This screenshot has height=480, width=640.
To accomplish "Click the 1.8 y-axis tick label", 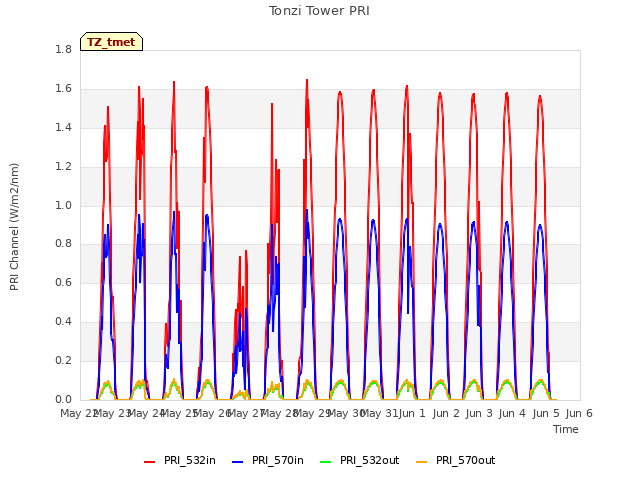I will [x=63, y=49].
